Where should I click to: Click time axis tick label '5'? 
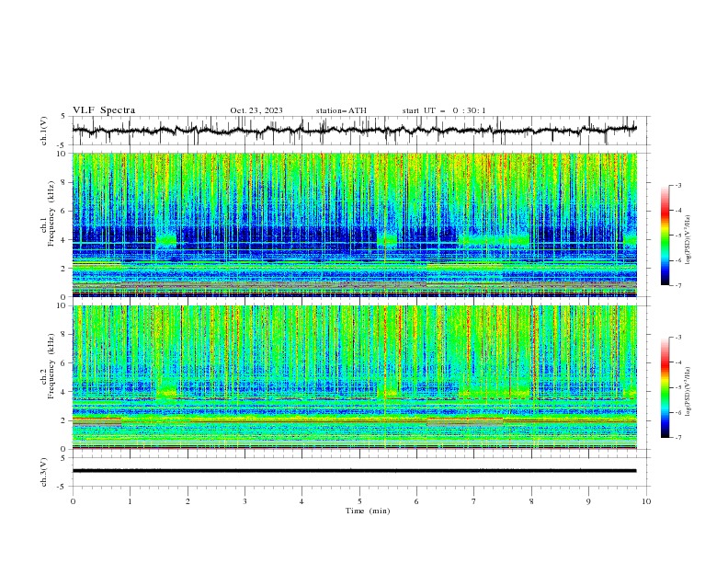tap(359, 501)
